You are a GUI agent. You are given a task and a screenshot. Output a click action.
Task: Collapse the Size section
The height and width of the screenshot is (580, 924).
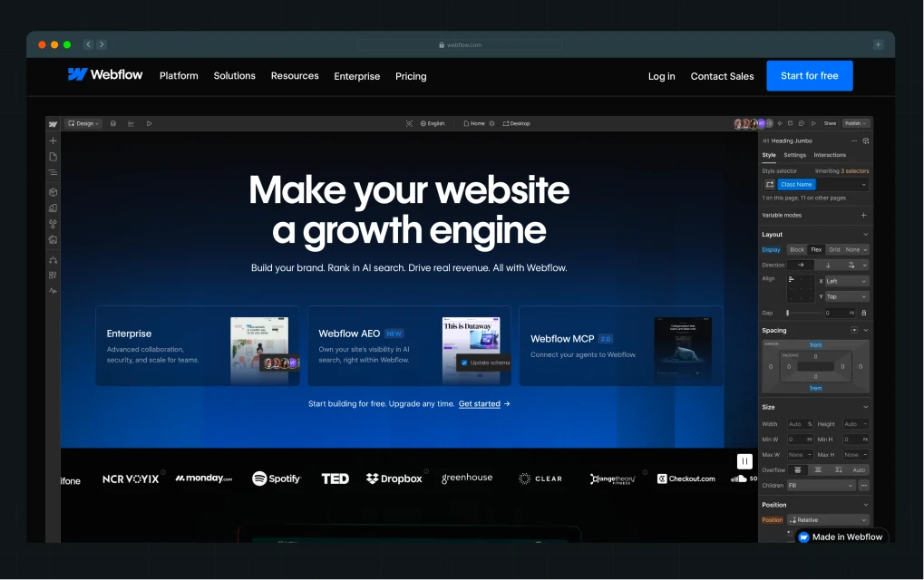866,407
